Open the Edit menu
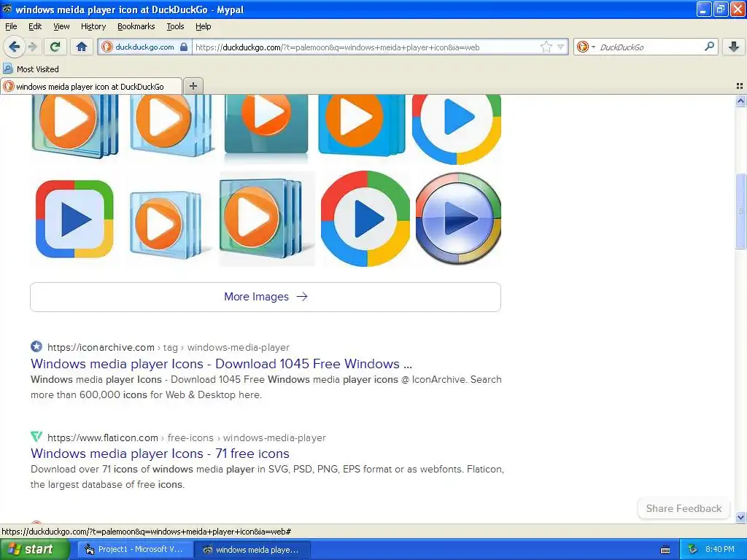This screenshot has height=560, width=747. pyautogui.click(x=35, y=26)
